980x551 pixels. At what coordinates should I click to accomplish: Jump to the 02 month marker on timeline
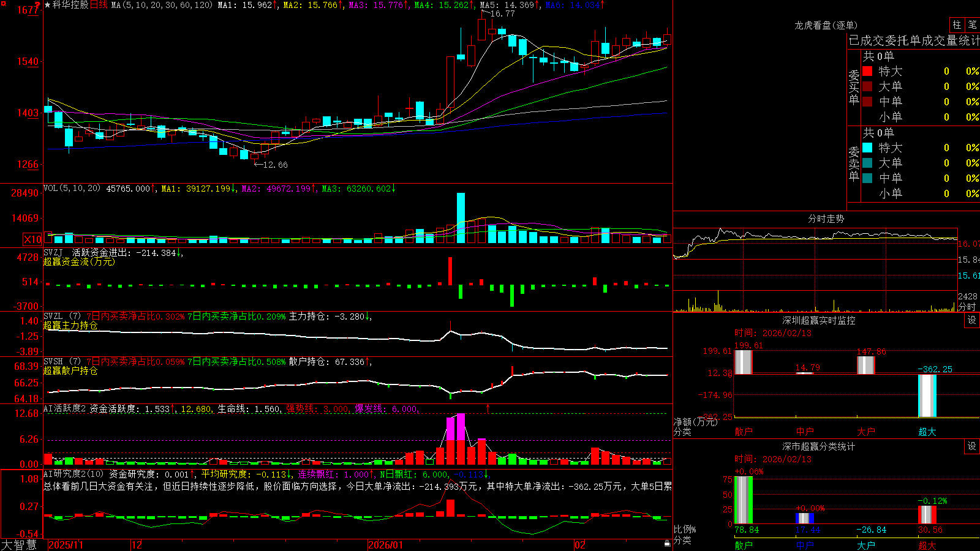click(580, 545)
